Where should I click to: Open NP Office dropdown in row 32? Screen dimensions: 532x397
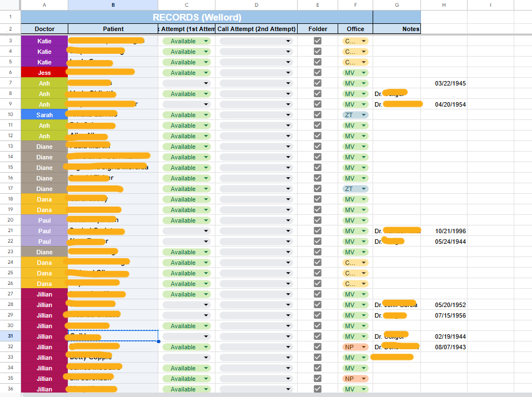(355, 347)
